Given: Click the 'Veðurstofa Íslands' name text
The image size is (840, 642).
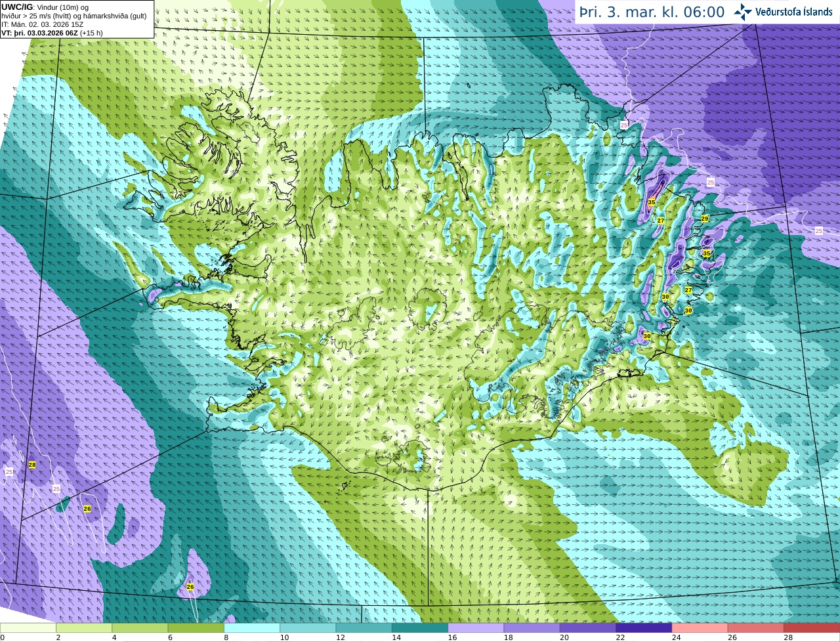Looking at the screenshot, I should pyautogui.click(x=793, y=12).
